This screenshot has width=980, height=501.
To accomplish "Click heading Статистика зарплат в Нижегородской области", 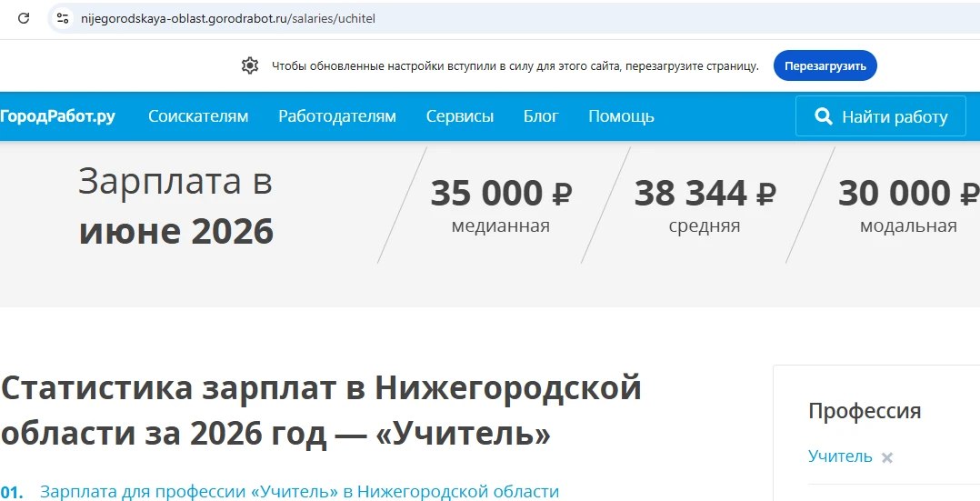I will [321, 410].
